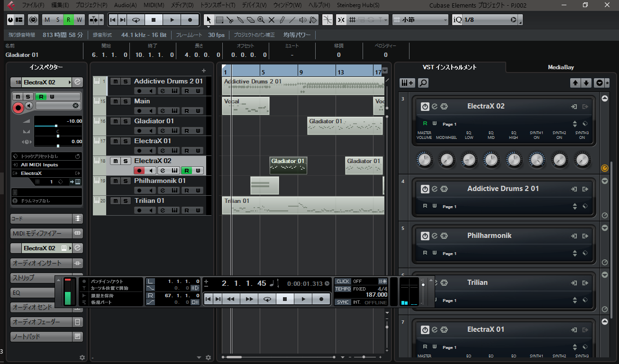Mute the Trilian 01 track
The image size is (619, 364).
pyautogui.click(x=115, y=201)
